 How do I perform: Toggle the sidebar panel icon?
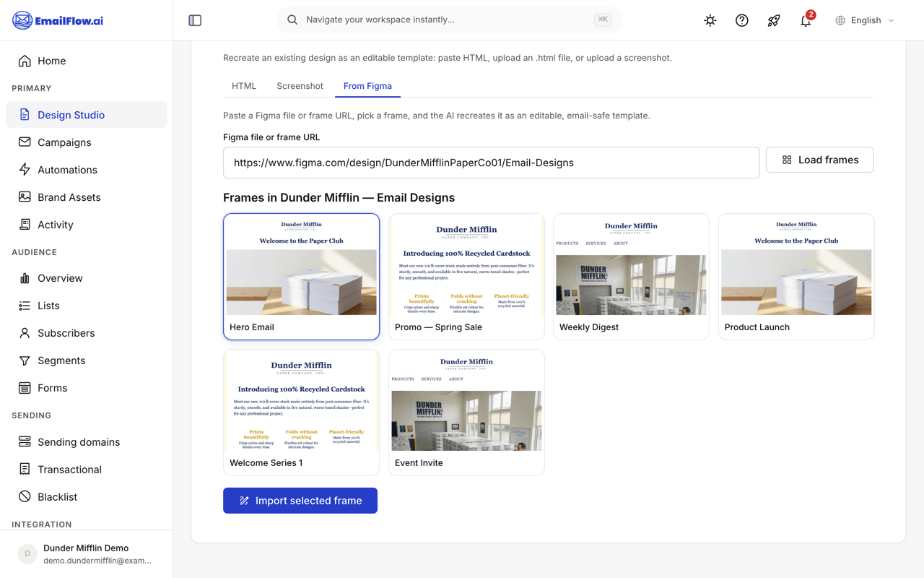tap(195, 20)
